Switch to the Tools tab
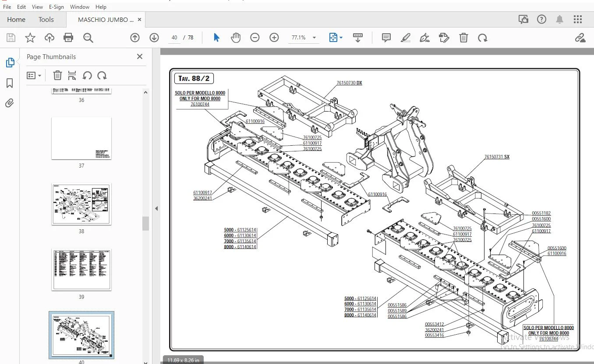This screenshot has width=594, height=364. pos(46,19)
